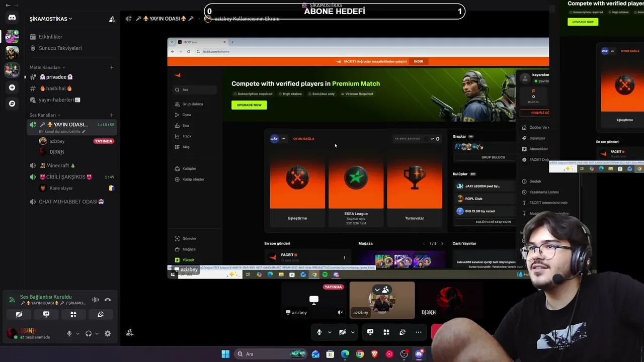644x362 pixels.
Task: Add a server with the plus icon
Action: (x=12, y=87)
